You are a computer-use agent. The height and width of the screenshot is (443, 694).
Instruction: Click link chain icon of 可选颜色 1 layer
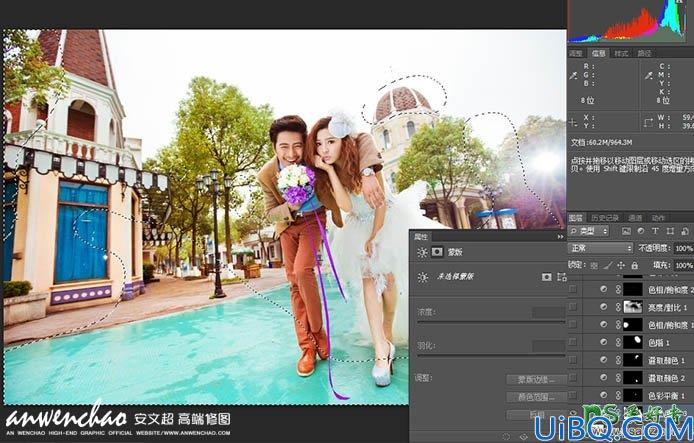coord(618,360)
